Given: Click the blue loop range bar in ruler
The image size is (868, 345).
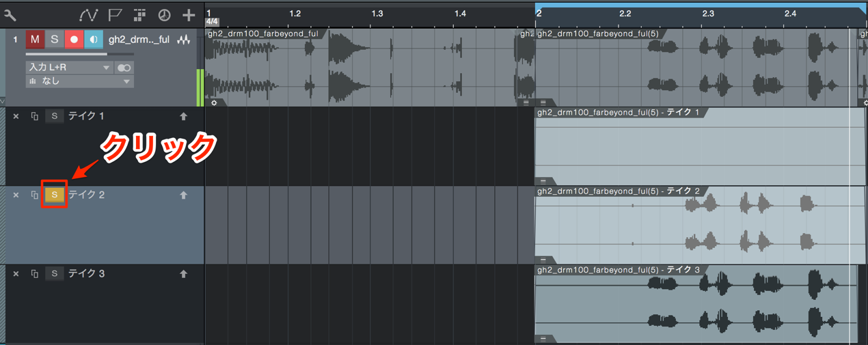Looking at the screenshot, I should click(x=701, y=5).
